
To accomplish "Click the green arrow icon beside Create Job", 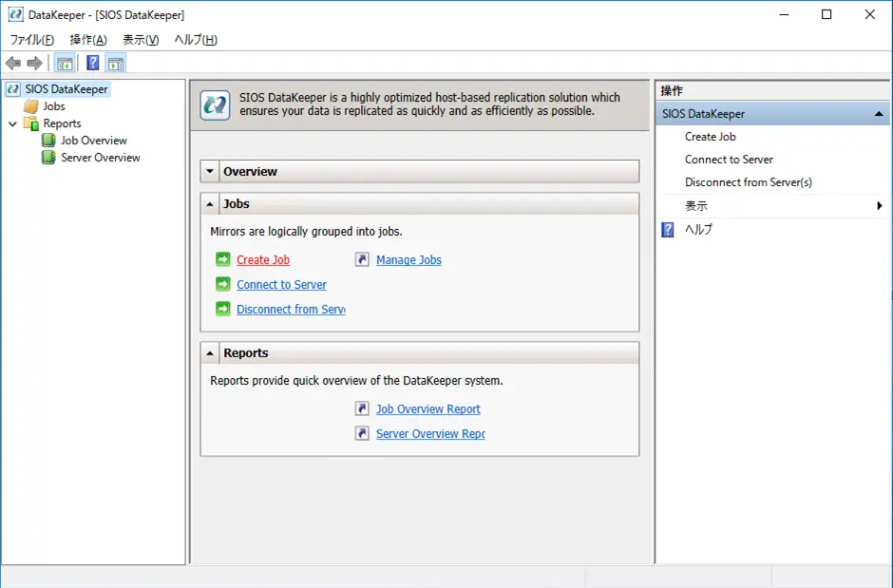I will [222, 259].
